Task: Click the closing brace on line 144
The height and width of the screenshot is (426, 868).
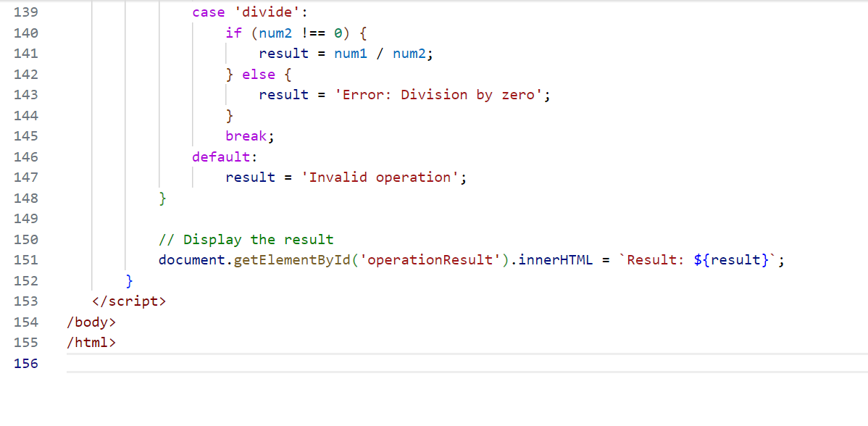Action: click(230, 116)
